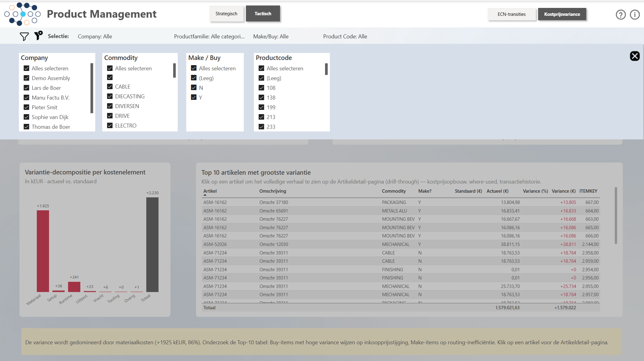Sort the table by Artikel column
644x361 pixels.
[x=210, y=191]
